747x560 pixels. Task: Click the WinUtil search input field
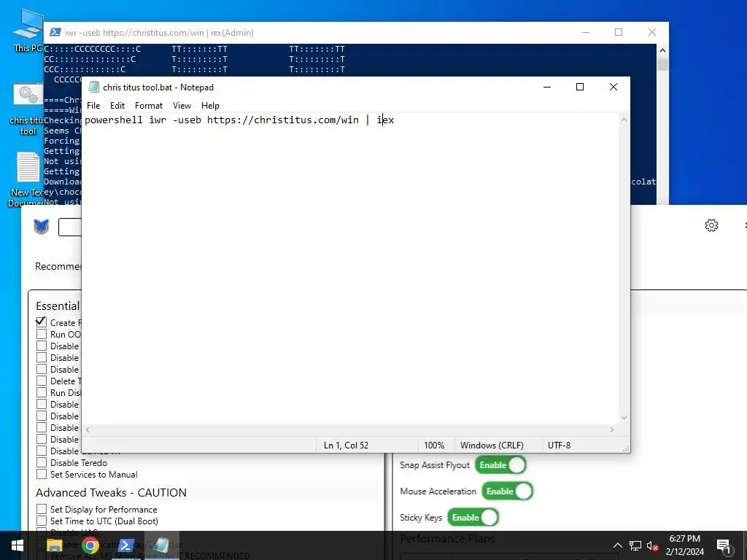[70, 227]
